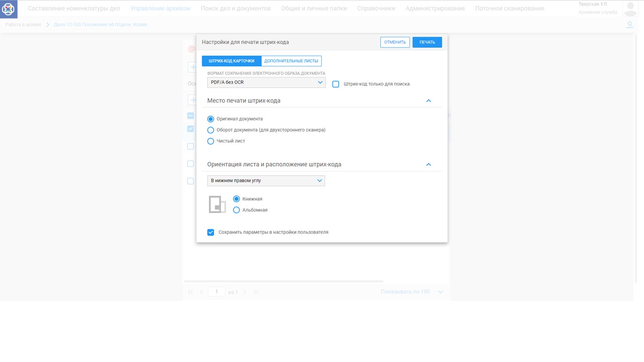The height and width of the screenshot is (362, 644).
Task: Go to the last page arrow
Action: point(256,292)
